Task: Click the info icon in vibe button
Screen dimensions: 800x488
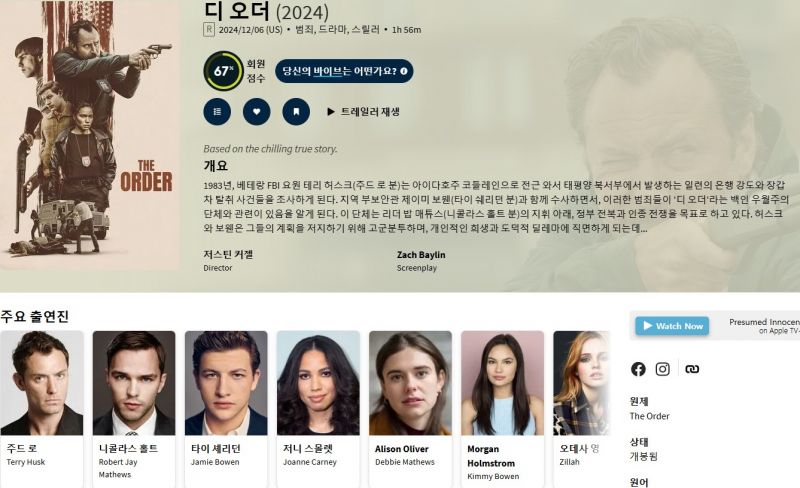Action: point(404,71)
